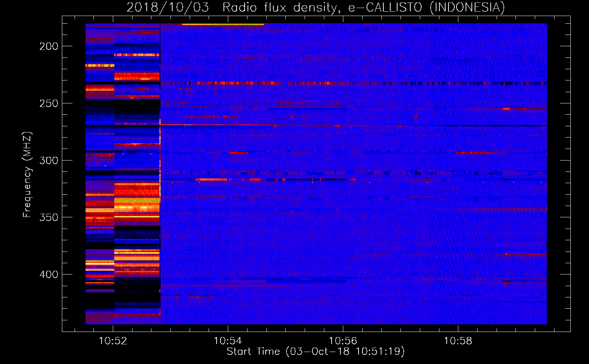Click the 10:58 time tick label
The height and width of the screenshot is (364, 589).
458,341
